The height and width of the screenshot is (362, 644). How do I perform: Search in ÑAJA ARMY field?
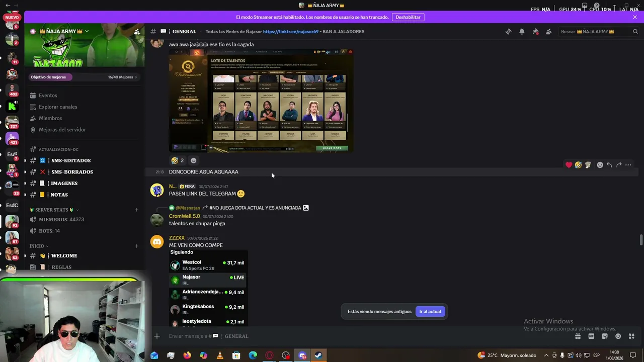(x=599, y=32)
